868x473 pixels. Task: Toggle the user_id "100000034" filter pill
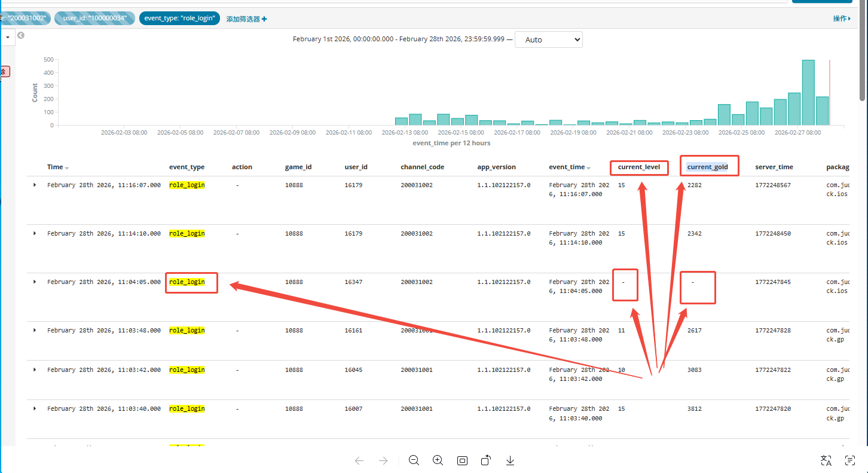(94, 19)
